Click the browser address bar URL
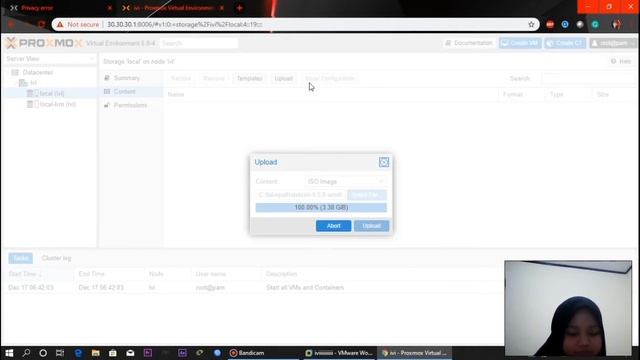This screenshot has height=360, width=640. (x=184, y=24)
